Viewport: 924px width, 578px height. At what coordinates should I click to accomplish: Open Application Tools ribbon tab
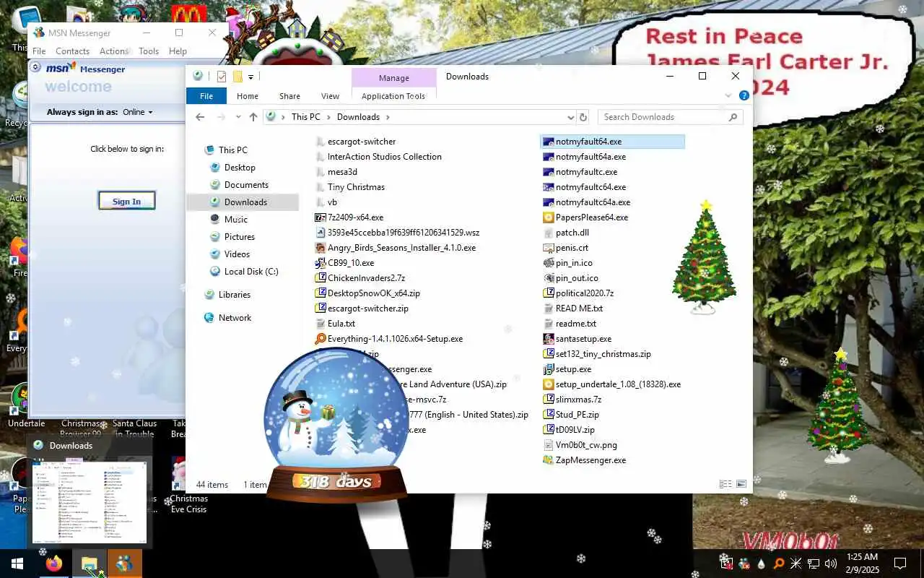click(x=393, y=96)
